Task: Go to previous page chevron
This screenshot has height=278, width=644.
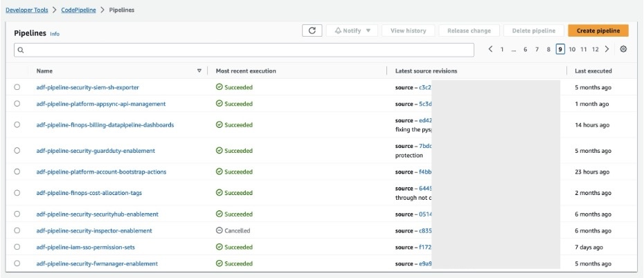Action: (x=490, y=49)
